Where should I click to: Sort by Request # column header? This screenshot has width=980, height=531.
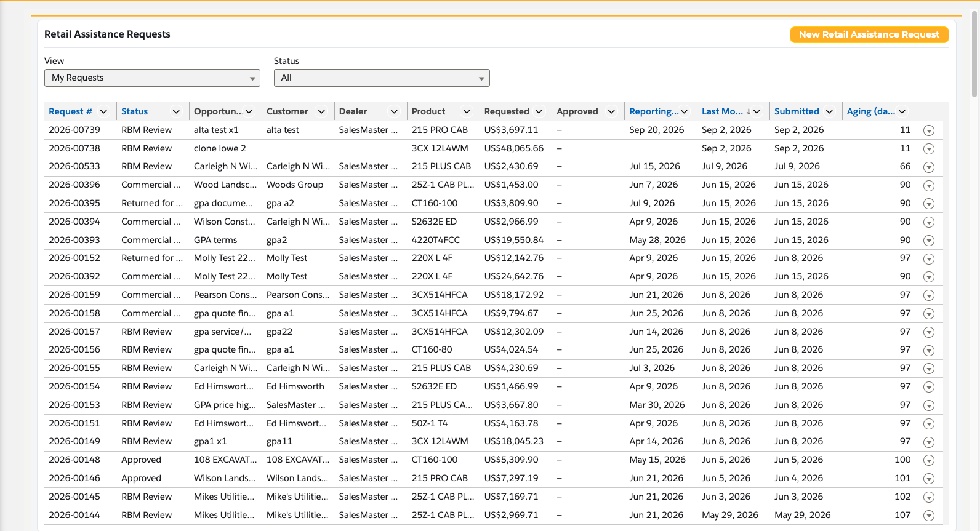tap(70, 111)
